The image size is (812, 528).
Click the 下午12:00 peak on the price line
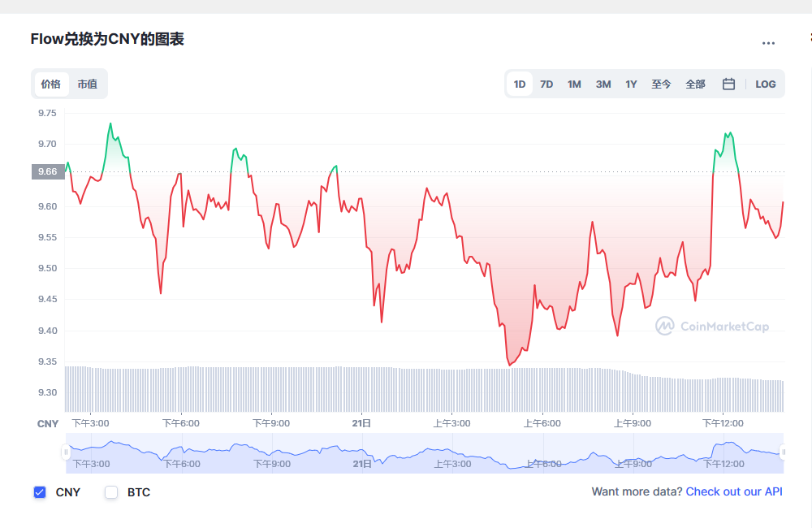coord(730,132)
